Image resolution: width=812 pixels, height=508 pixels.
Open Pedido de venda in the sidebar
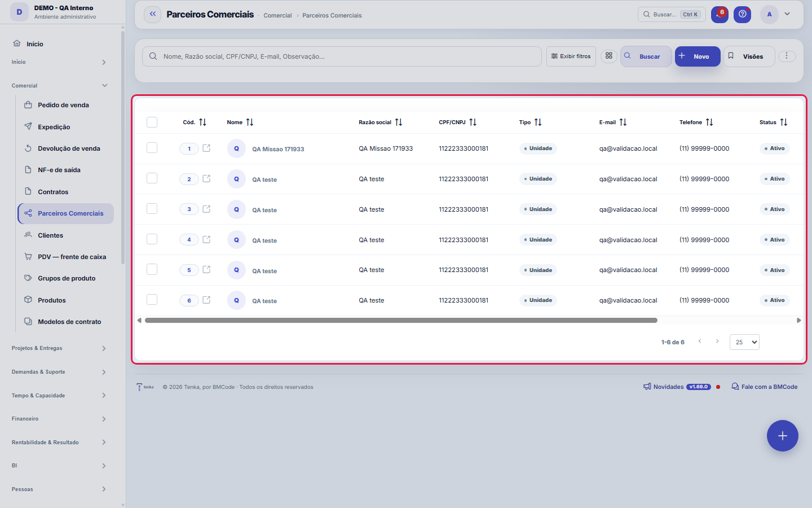click(x=65, y=105)
